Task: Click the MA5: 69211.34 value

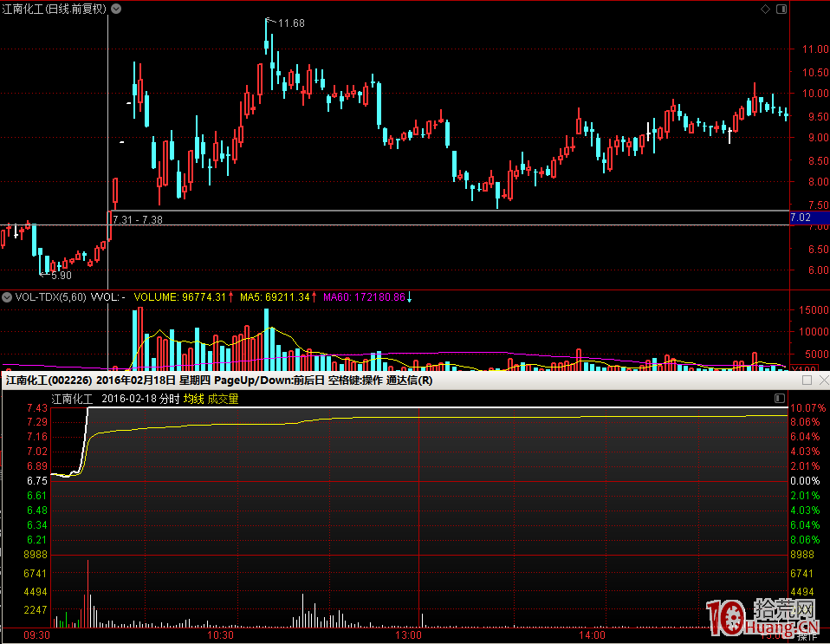Action: point(275,297)
